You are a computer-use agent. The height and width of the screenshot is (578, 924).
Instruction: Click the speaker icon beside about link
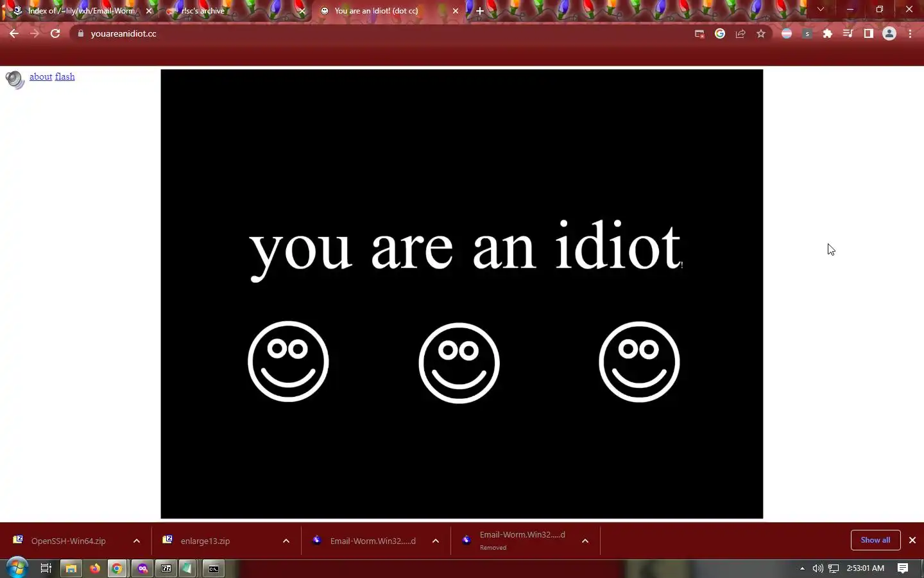(x=14, y=80)
